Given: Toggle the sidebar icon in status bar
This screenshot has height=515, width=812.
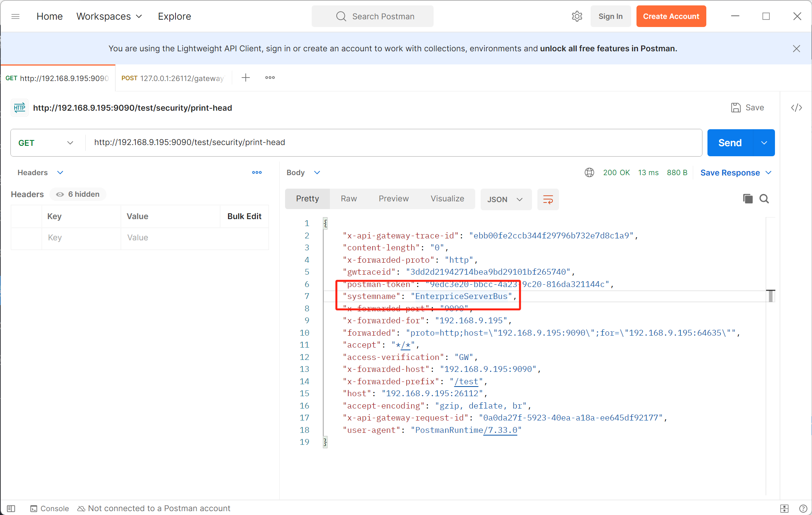Looking at the screenshot, I should coord(11,508).
